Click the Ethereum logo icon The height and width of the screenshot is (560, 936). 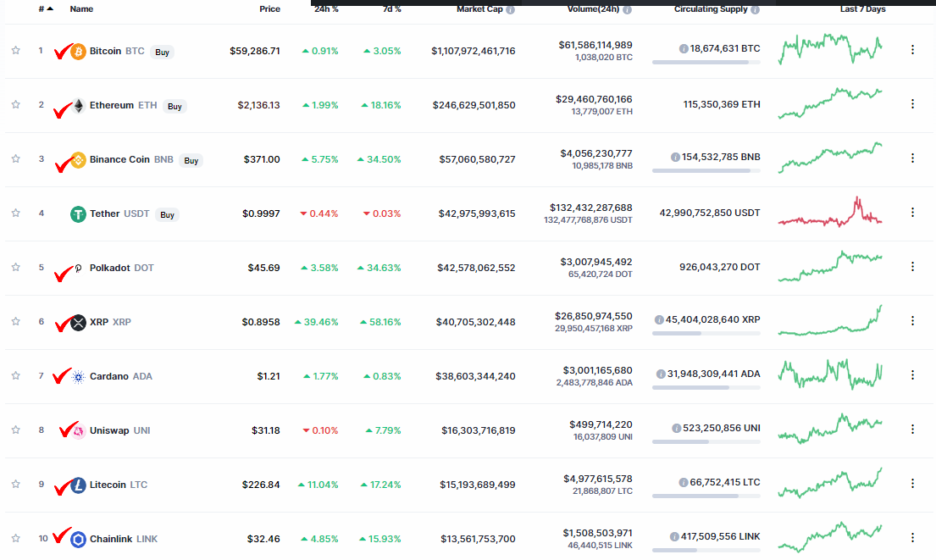[78, 106]
